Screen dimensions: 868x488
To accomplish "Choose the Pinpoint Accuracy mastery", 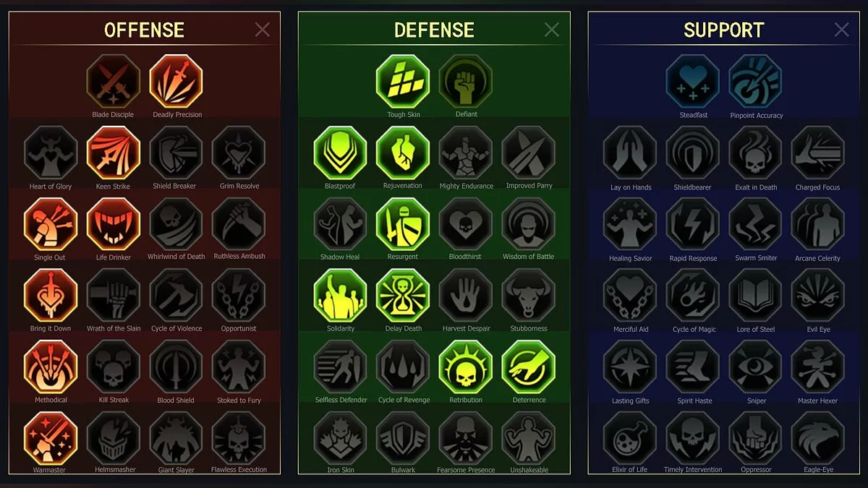I will tap(756, 81).
